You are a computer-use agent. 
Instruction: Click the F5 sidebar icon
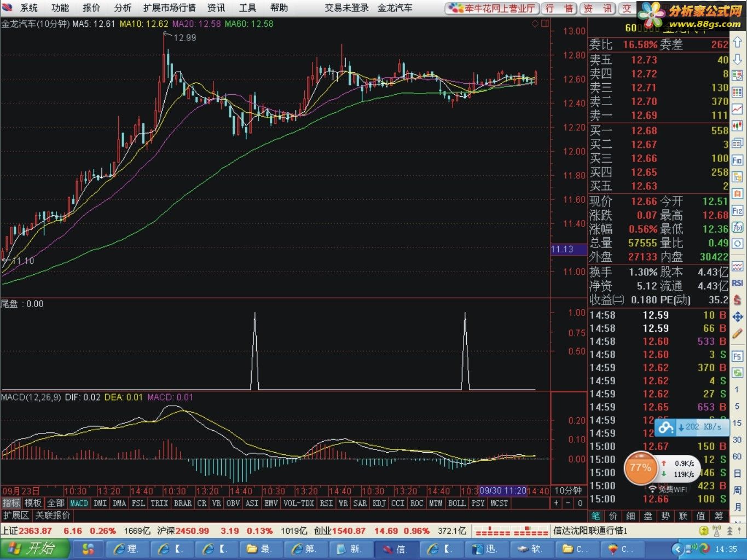(737, 356)
